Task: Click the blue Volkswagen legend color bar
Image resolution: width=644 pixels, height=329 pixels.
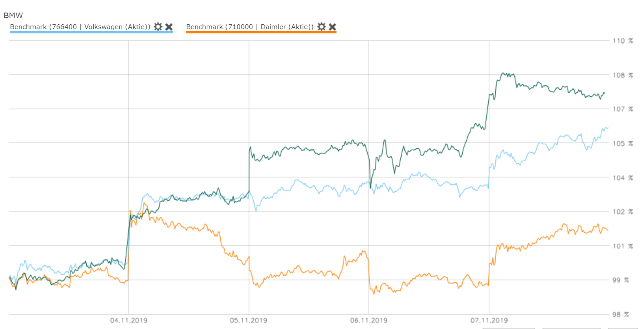Action: [92, 32]
